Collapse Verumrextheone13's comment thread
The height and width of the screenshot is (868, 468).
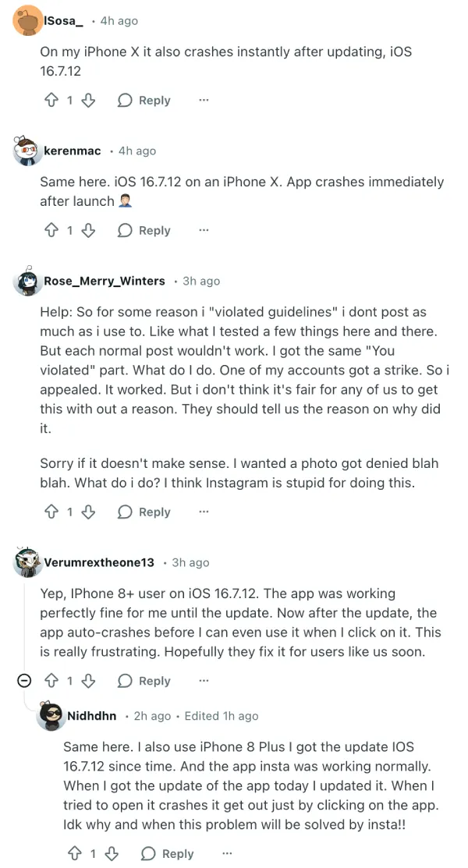24,681
